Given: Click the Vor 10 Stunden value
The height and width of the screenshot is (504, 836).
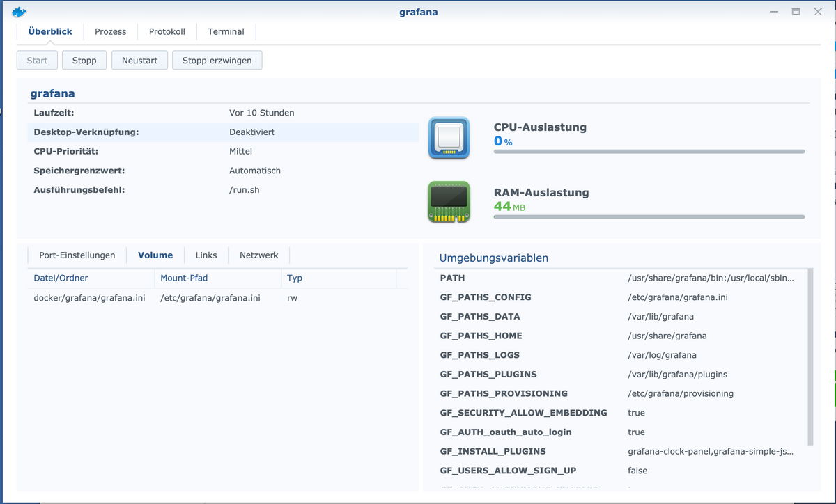Looking at the screenshot, I should 261,112.
